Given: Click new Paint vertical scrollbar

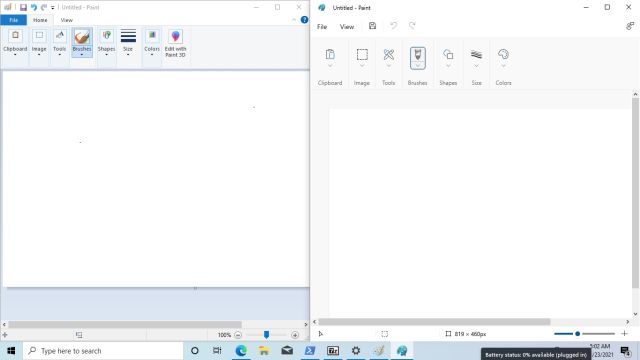Looking at the screenshot, I should [635, 193].
